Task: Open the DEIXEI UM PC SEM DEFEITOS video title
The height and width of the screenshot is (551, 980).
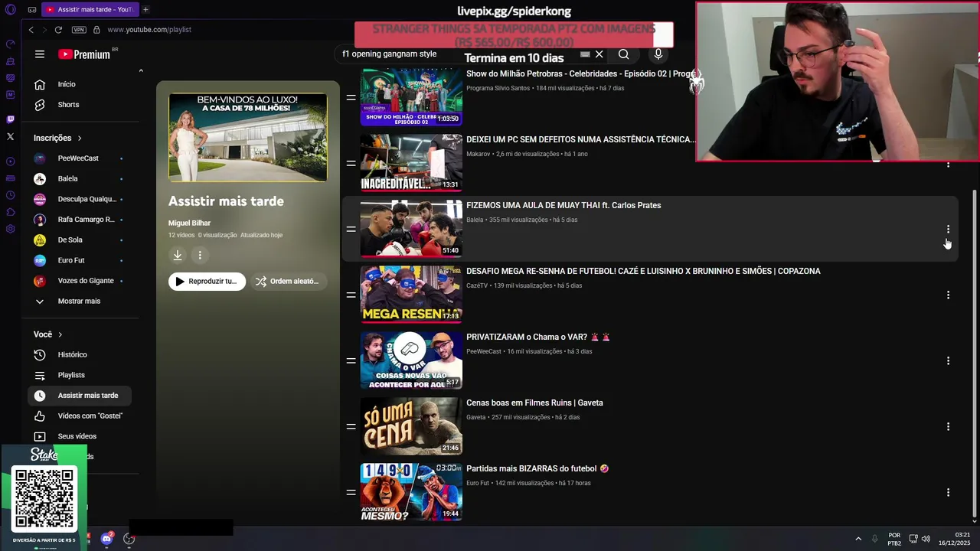Action: [x=580, y=139]
